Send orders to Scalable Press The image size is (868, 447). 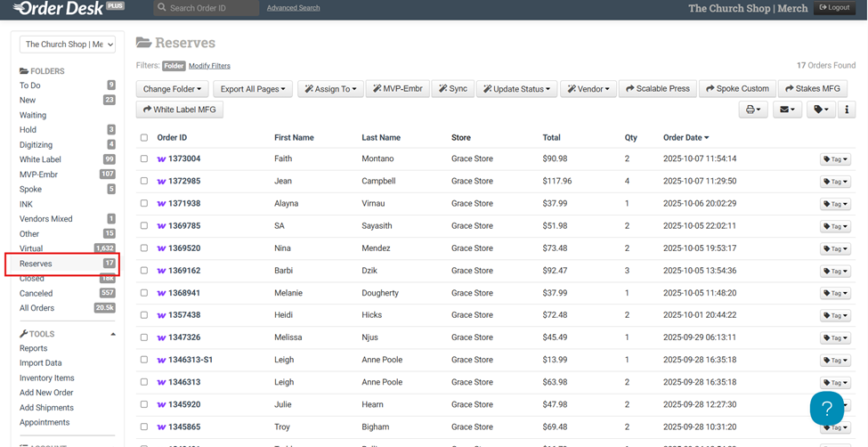click(657, 89)
